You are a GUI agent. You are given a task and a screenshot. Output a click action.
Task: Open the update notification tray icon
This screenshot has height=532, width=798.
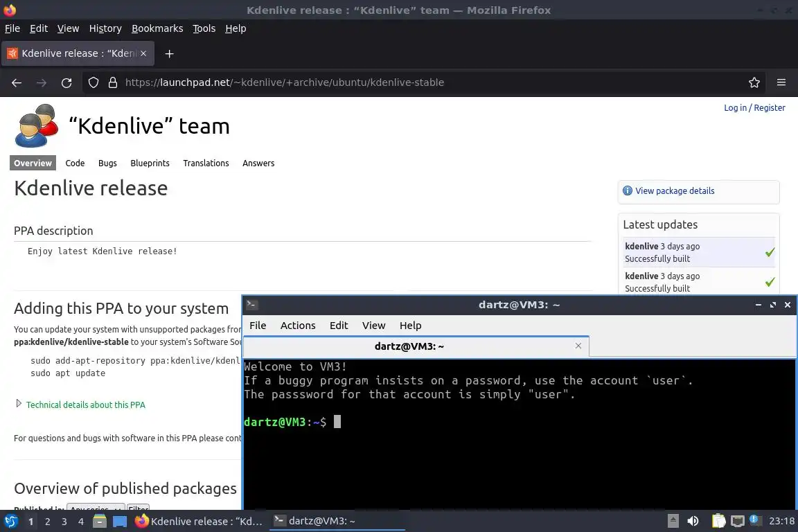tap(756, 520)
